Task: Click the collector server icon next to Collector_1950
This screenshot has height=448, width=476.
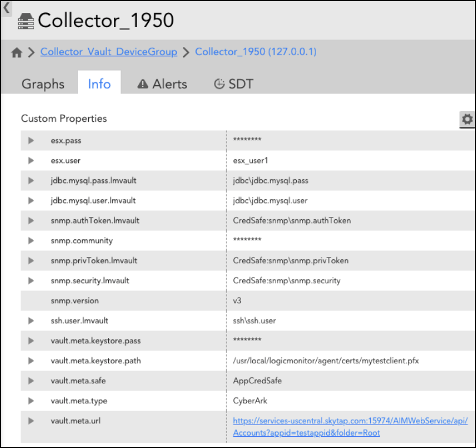Action: (25, 21)
